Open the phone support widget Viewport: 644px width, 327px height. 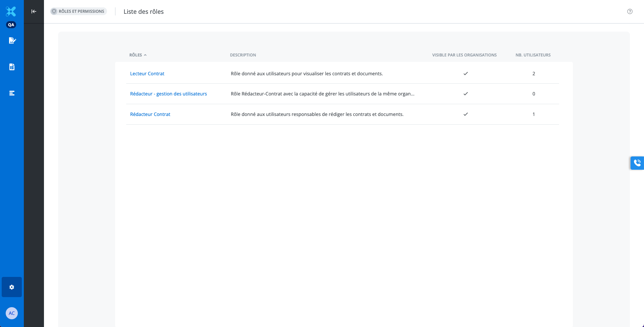pos(637,163)
